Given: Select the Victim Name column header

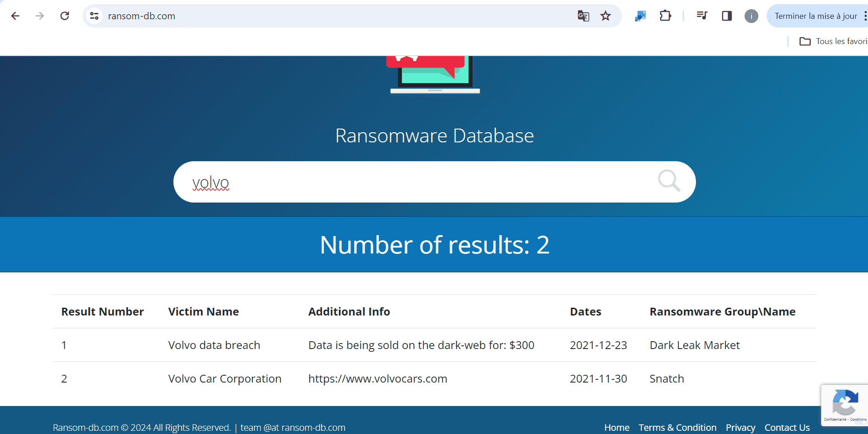Looking at the screenshot, I should point(203,312).
